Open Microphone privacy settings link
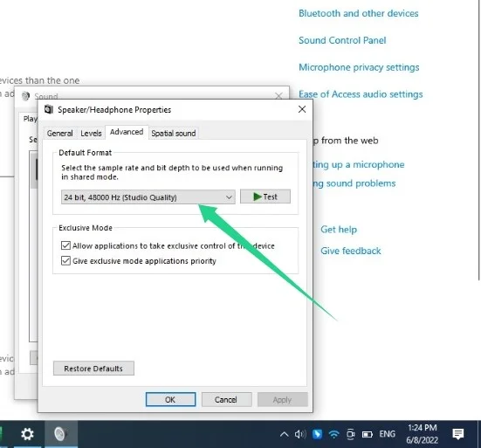The height and width of the screenshot is (448, 481). coord(359,67)
